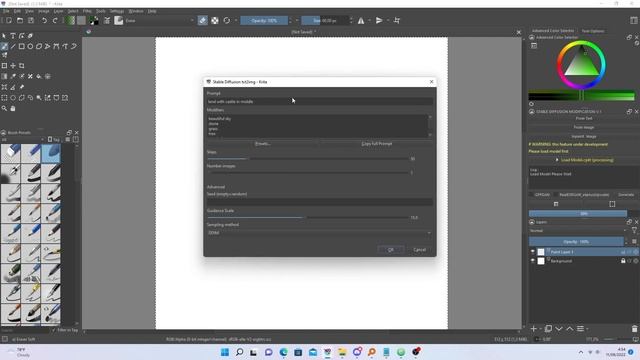Adjust the Steps slider
Viewport: 640px width, 360px height.
pyautogui.click(x=308, y=158)
